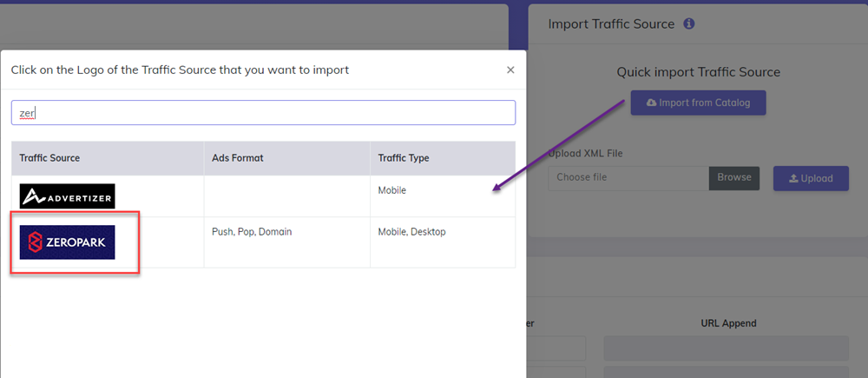
Task: Click the "Import Traffic Source" panel title
Action: (611, 23)
